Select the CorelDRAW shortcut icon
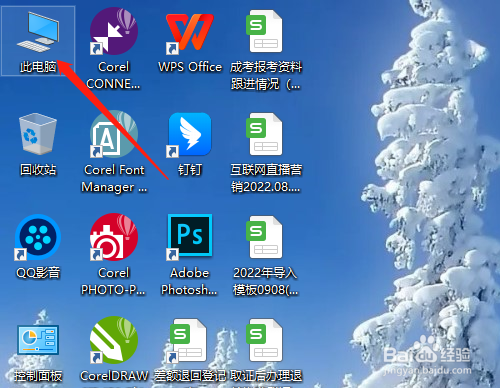The height and width of the screenshot is (388, 500). coord(114,340)
